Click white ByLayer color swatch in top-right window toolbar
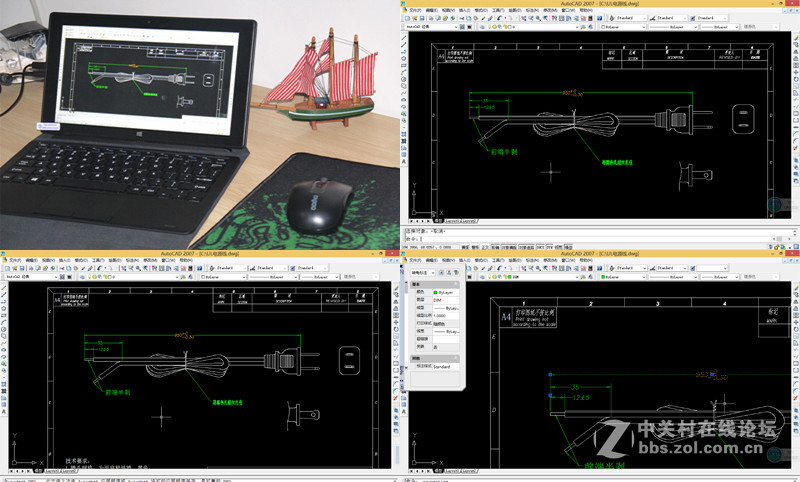 pos(603,27)
